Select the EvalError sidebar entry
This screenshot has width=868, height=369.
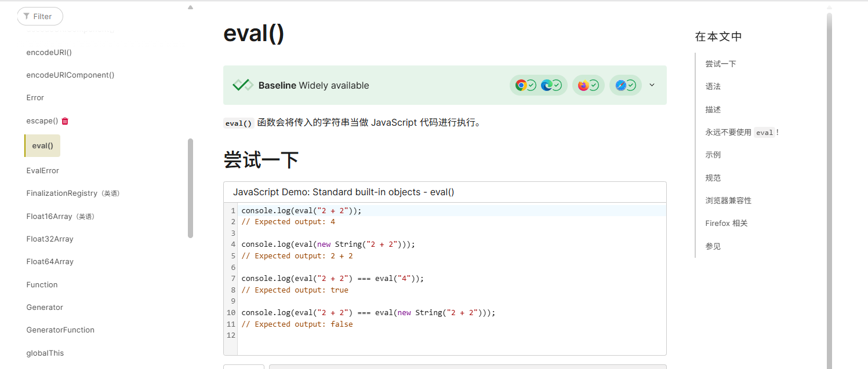click(x=42, y=170)
